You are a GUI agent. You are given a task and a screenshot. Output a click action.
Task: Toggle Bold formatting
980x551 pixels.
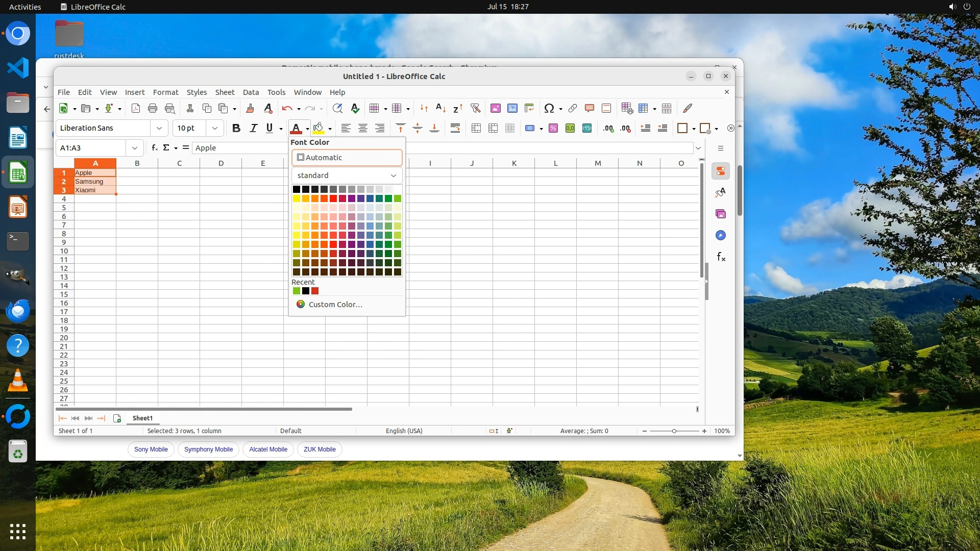236,128
